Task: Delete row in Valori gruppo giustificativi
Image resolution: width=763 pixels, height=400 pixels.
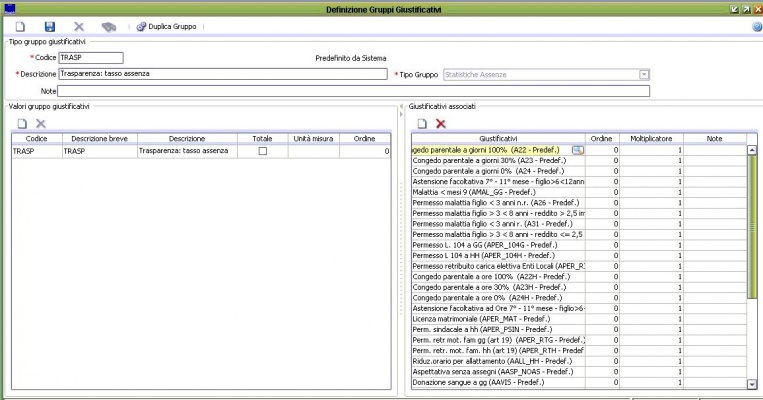Action: tap(41, 122)
